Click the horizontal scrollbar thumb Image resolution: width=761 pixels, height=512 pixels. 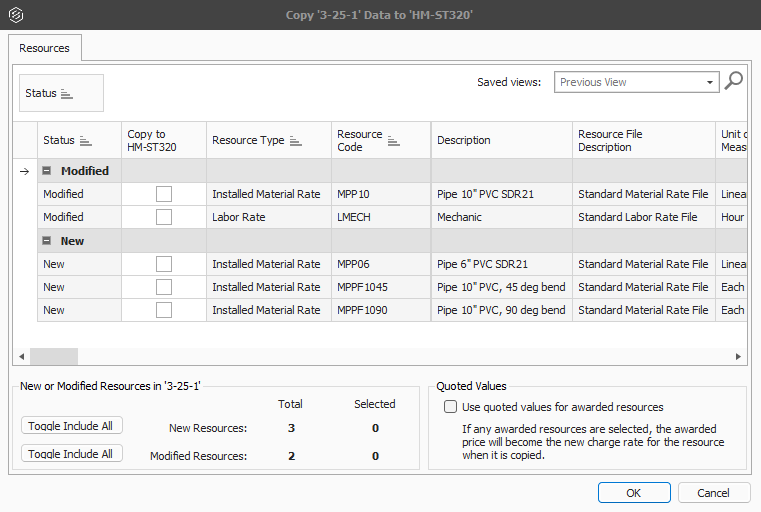pos(54,357)
